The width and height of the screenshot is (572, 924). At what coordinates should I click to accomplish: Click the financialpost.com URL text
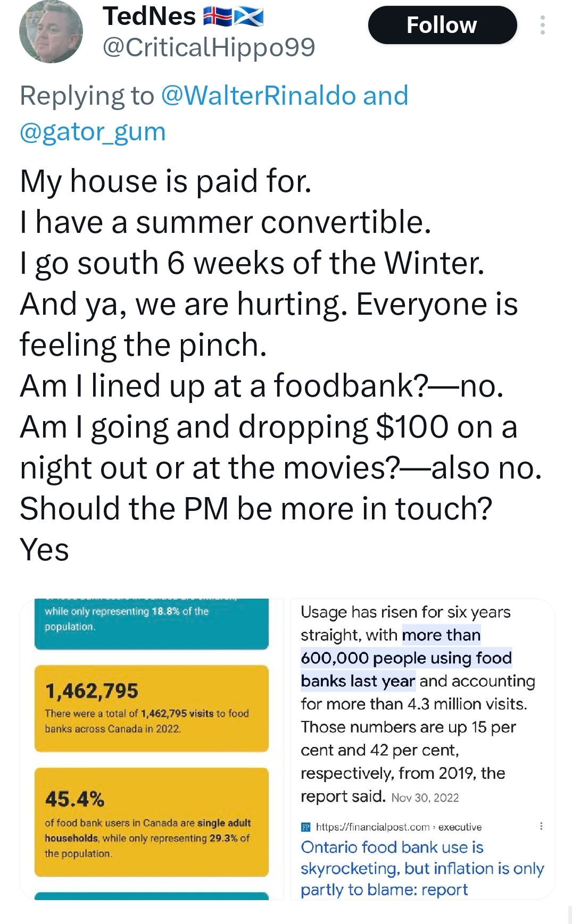coord(372,827)
